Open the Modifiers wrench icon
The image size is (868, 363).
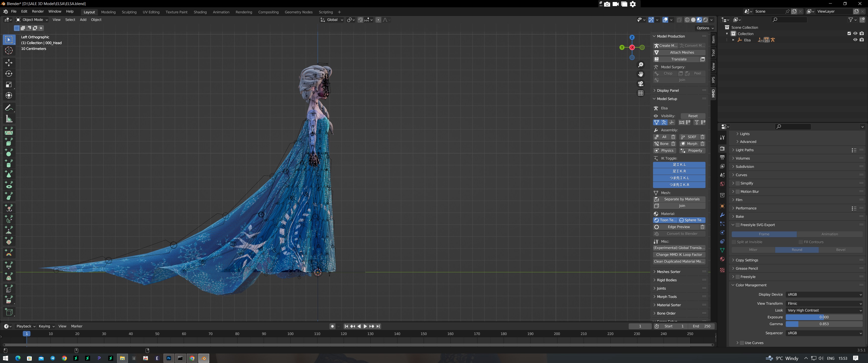[x=722, y=215]
